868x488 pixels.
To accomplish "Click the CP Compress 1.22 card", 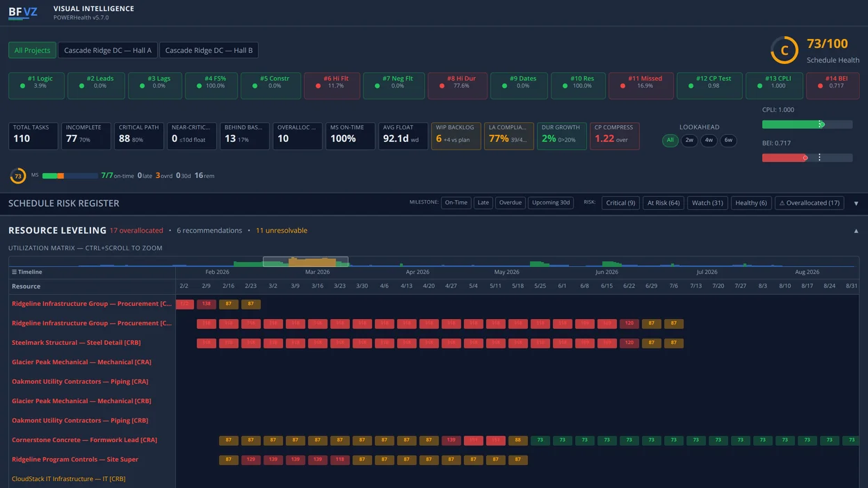I will 614,136.
